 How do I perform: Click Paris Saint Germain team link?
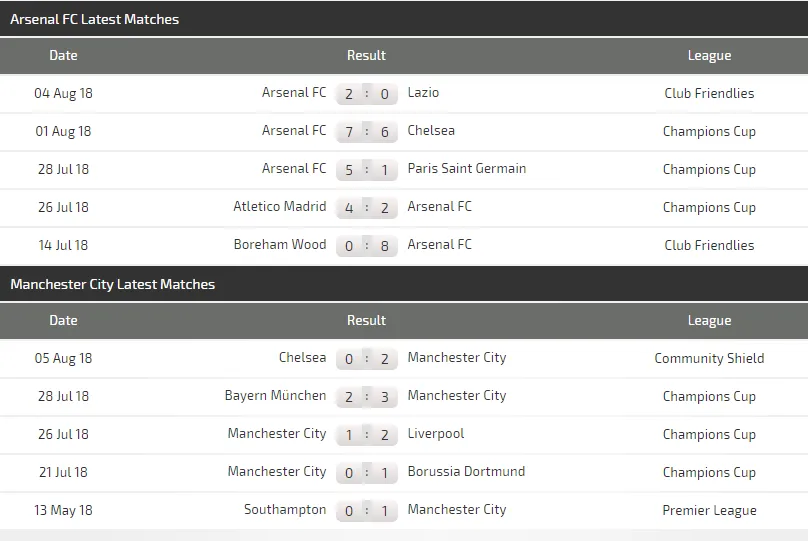pyautogui.click(x=466, y=169)
